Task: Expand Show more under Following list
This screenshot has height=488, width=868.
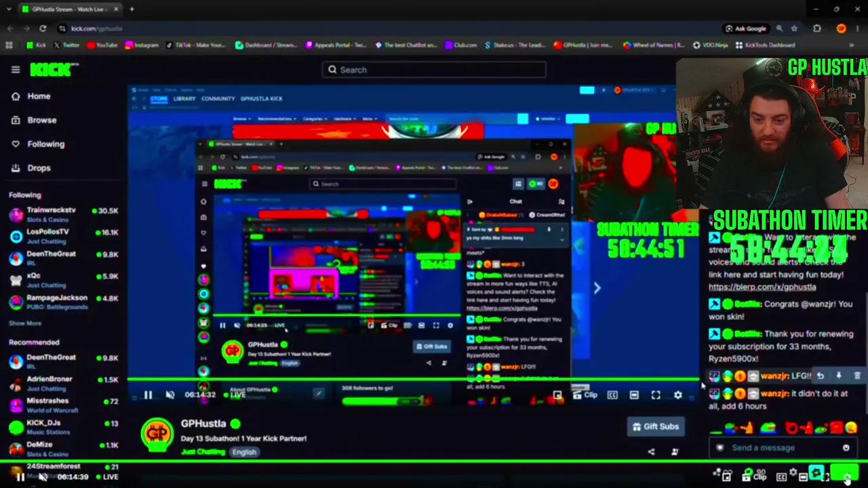Action: click(25, 323)
